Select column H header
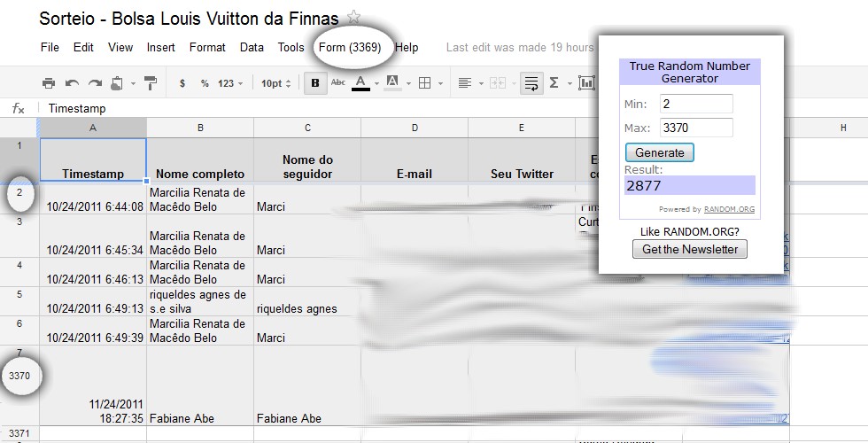868x443 pixels. coord(843,128)
